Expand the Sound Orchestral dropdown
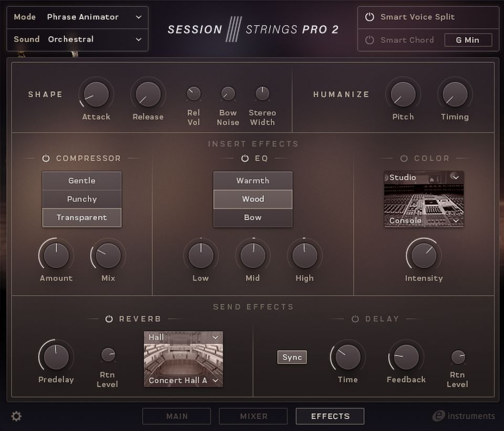The image size is (504, 431). 78,39
